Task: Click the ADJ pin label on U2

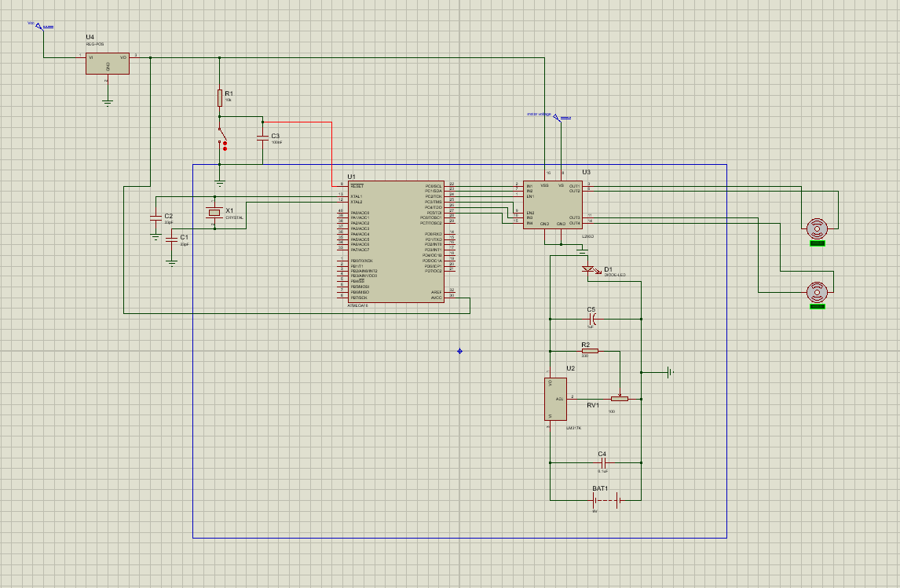Action: pos(560,399)
